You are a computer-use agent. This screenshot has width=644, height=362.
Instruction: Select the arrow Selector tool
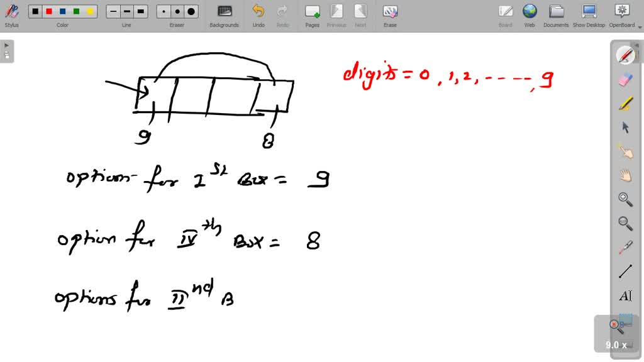click(x=625, y=127)
